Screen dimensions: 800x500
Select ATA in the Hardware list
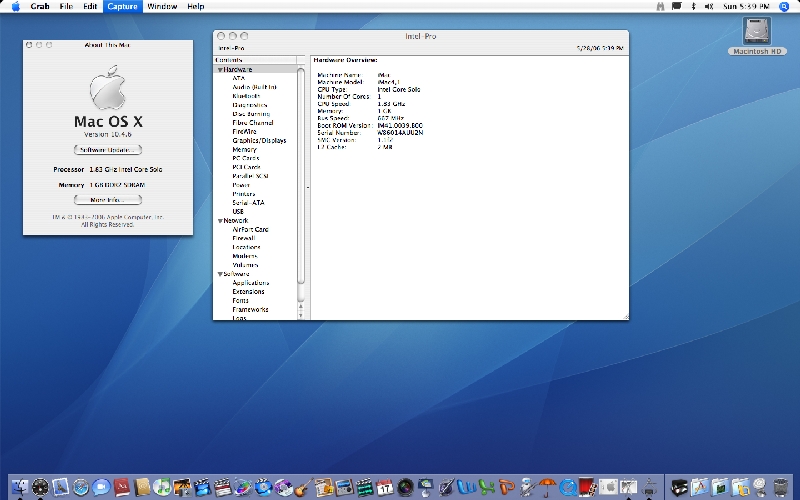[238, 78]
